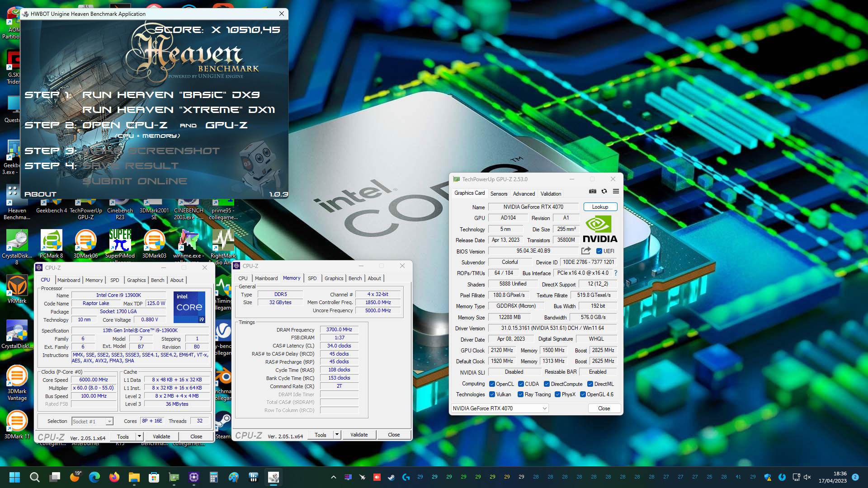Screen dimensions: 868x488
Task: Open SPD tab in CPU-Z Memory window
Action: click(312, 278)
